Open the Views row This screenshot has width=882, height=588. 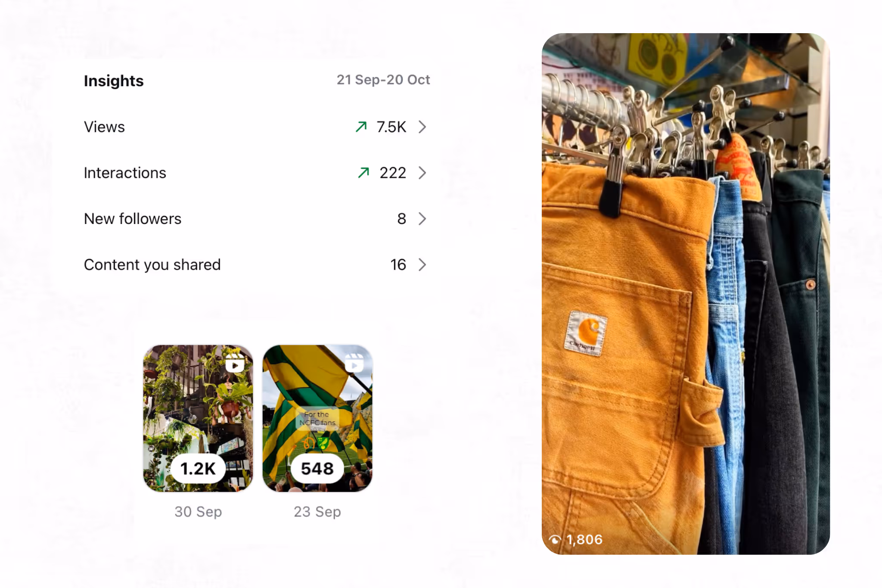104,127
